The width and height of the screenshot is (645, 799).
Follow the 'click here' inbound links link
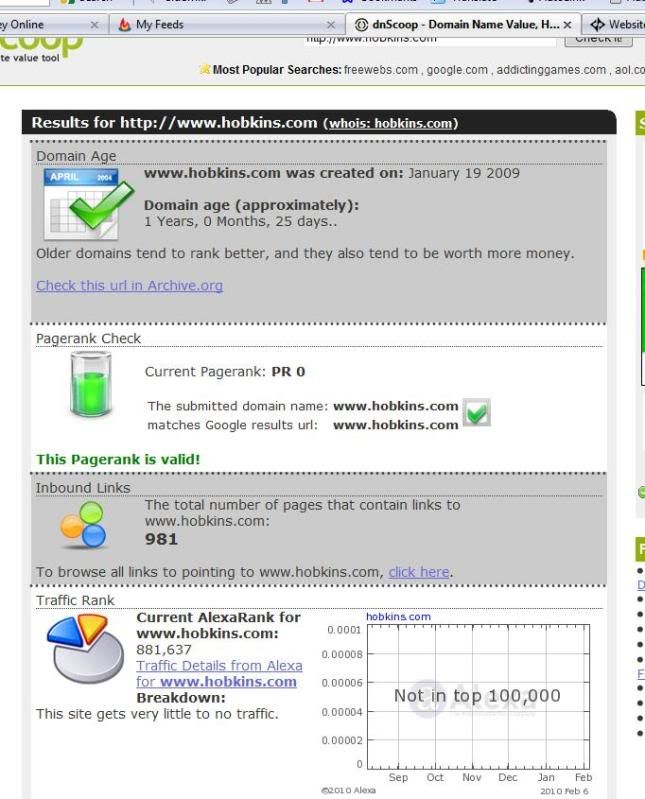click(x=419, y=572)
